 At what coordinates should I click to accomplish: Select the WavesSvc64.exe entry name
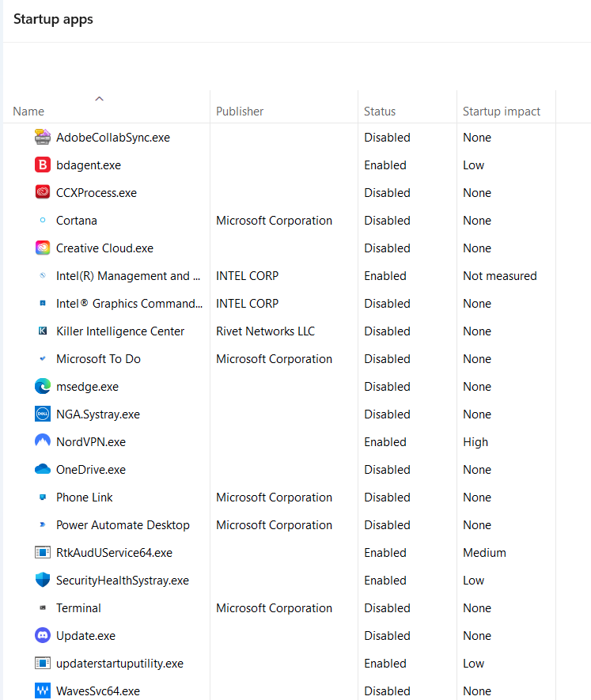[x=98, y=691]
